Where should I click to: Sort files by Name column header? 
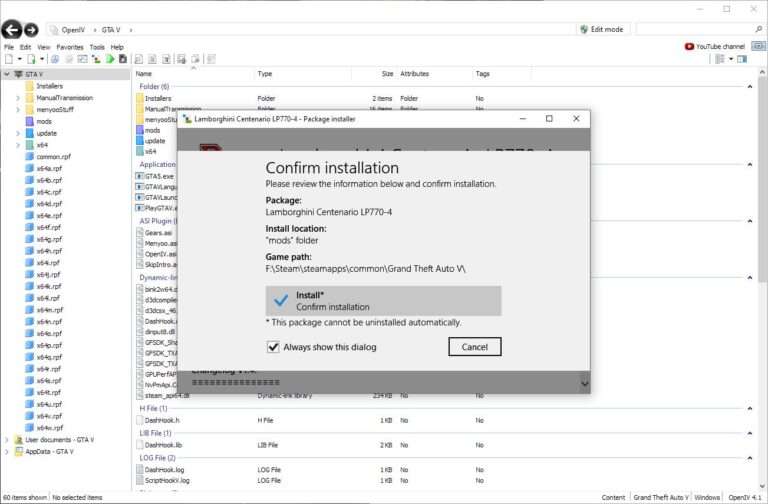point(144,74)
